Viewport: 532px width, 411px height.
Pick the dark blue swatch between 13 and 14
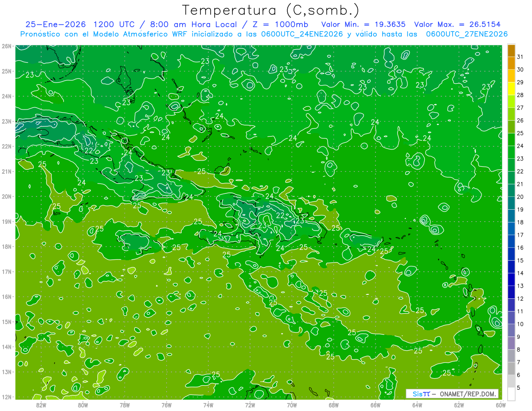(x=511, y=279)
